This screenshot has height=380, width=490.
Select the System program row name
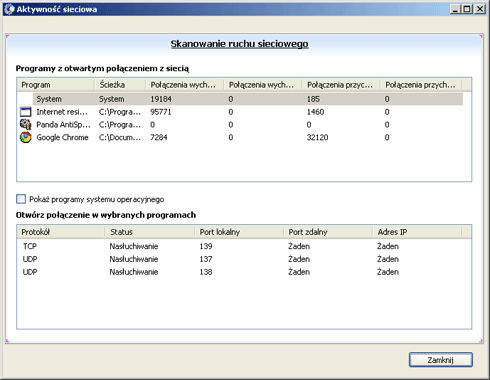pyautogui.click(x=49, y=99)
